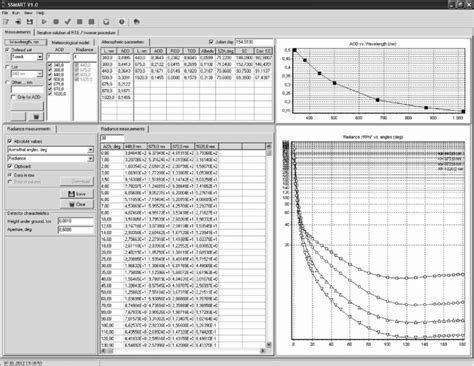
Task: Click the second grid toolbar icon
Action: (x=91, y=22)
